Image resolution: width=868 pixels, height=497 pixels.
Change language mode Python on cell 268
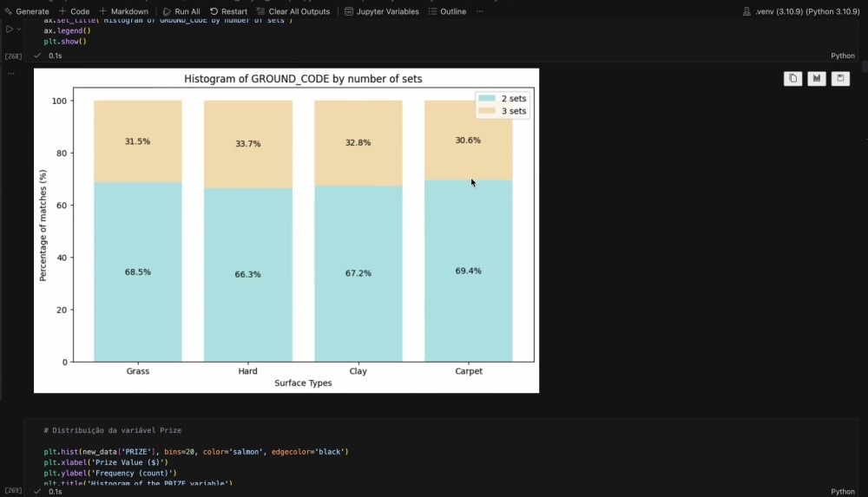click(843, 56)
